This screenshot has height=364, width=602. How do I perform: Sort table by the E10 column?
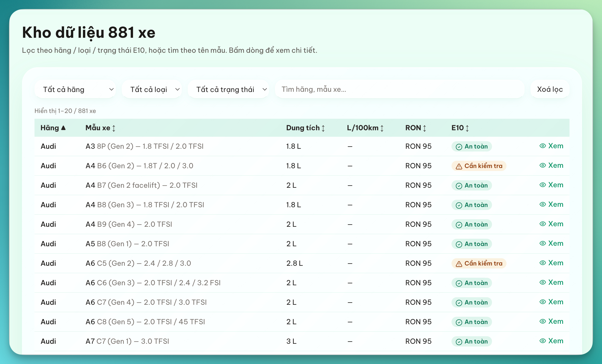click(x=460, y=128)
